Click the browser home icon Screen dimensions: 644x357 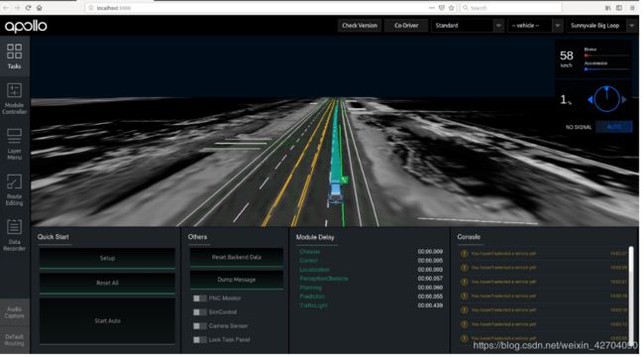click(x=40, y=8)
